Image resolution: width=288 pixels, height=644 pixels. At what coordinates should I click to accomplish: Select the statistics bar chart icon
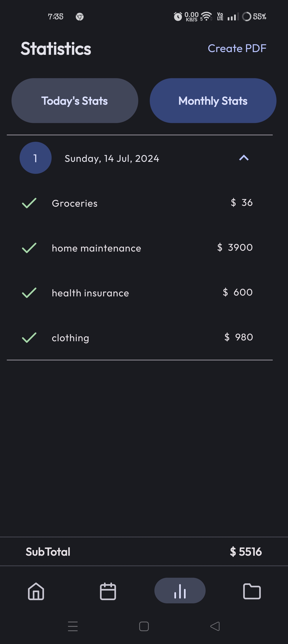(x=180, y=591)
